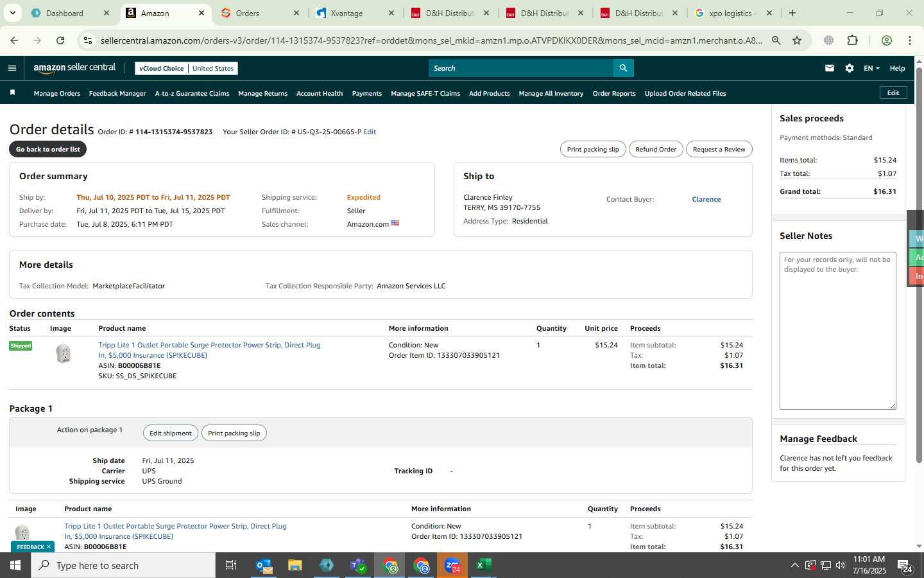Click the Edit button in nav bar

point(893,93)
